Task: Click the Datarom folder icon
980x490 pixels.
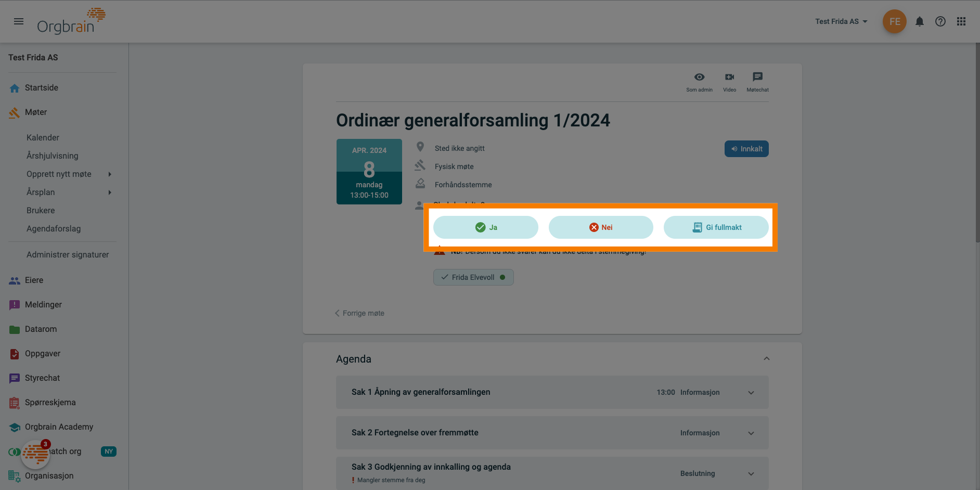Action: [15, 329]
